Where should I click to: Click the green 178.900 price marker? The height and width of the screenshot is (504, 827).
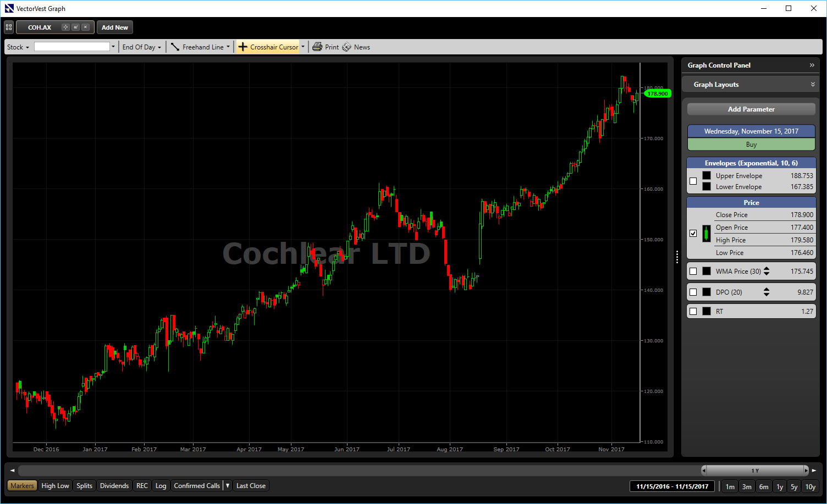point(657,94)
